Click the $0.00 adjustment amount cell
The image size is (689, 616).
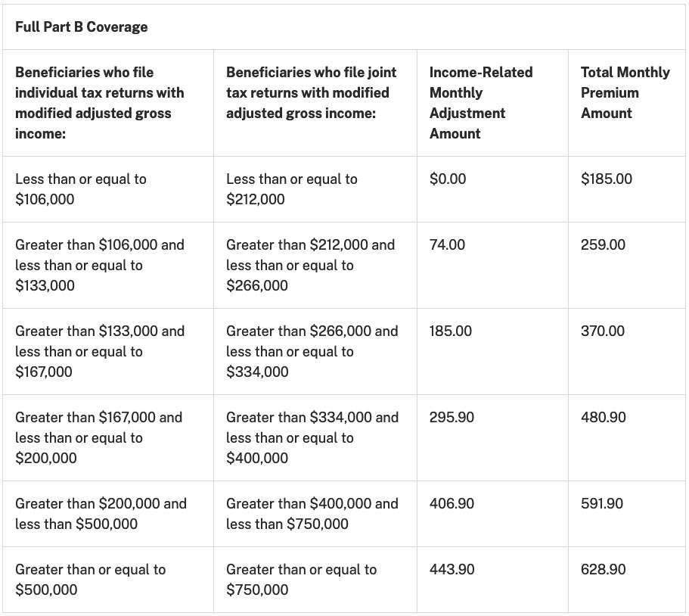point(448,179)
